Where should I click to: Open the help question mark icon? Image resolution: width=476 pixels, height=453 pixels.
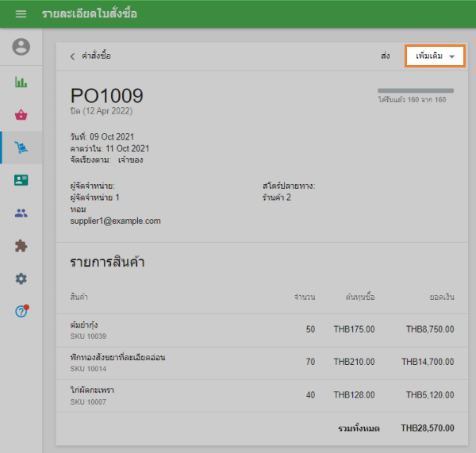point(21,311)
